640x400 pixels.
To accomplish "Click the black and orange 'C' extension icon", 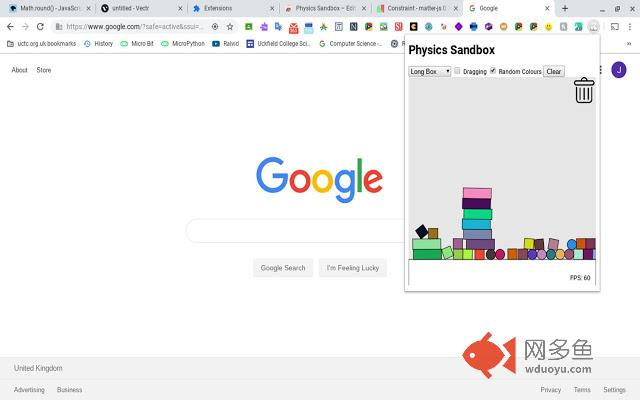I will 413,27.
